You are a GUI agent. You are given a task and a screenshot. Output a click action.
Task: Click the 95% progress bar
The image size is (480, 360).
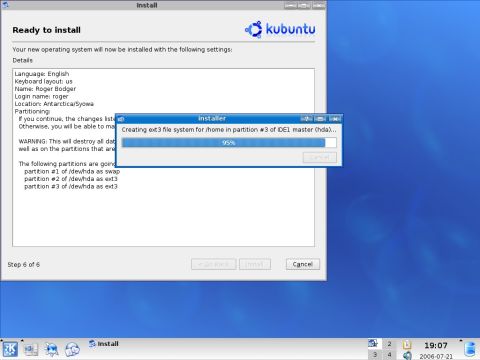coord(229,143)
